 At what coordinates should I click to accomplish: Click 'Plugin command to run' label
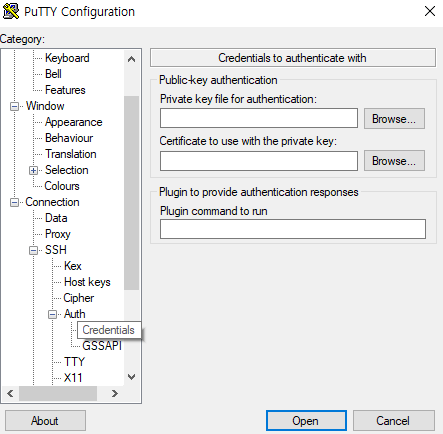tap(214, 211)
